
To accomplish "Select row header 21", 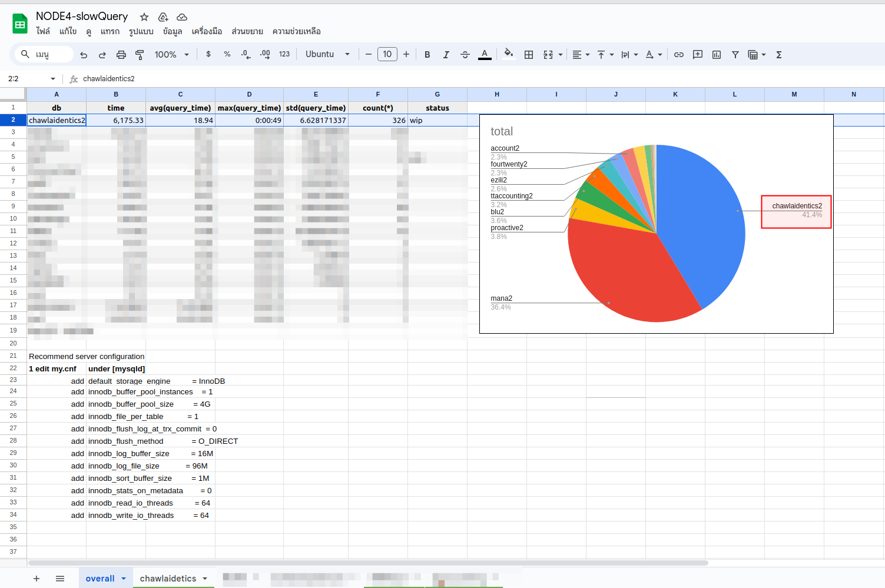I will point(13,356).
